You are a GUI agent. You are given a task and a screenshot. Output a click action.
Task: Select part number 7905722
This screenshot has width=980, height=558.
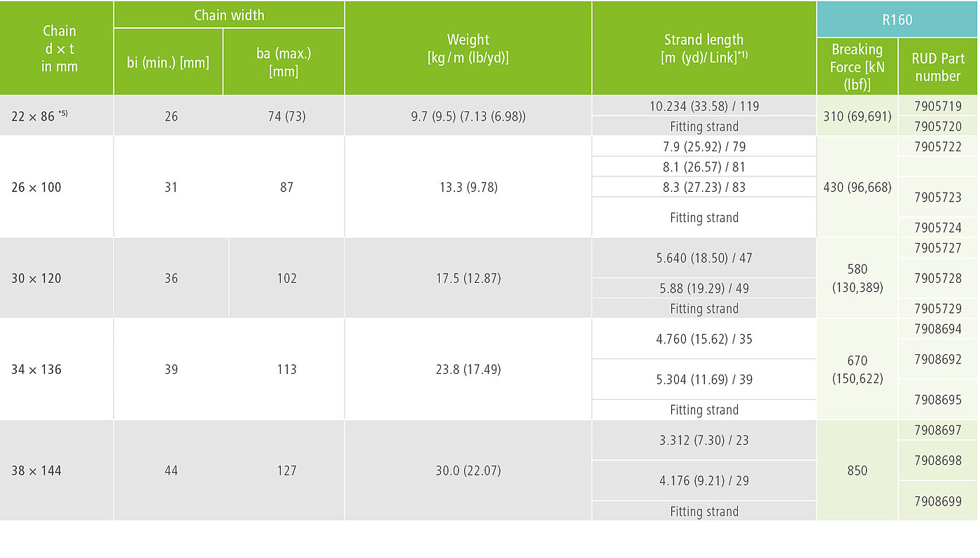[x=938, y=146]
